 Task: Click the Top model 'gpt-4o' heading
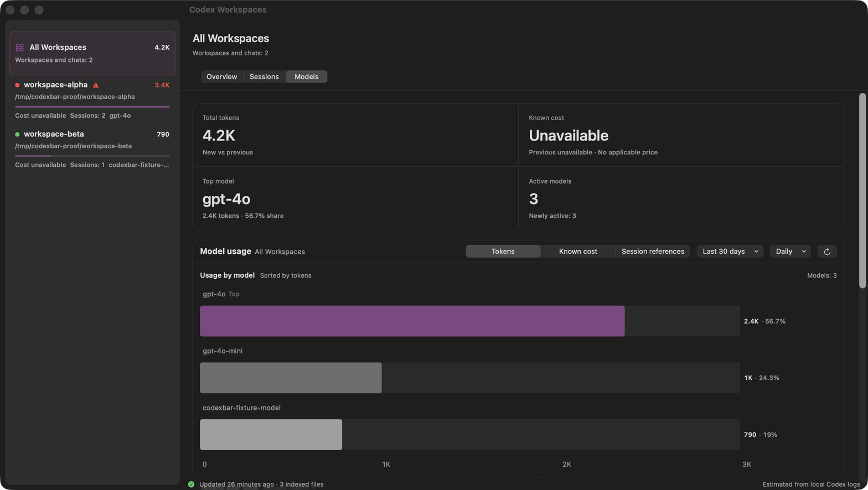(x=226, y=199)
